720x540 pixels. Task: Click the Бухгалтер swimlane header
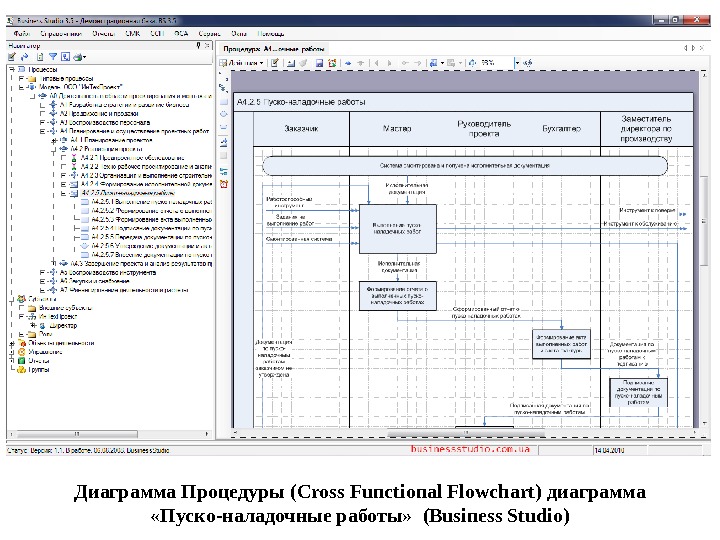click(562, 129)
